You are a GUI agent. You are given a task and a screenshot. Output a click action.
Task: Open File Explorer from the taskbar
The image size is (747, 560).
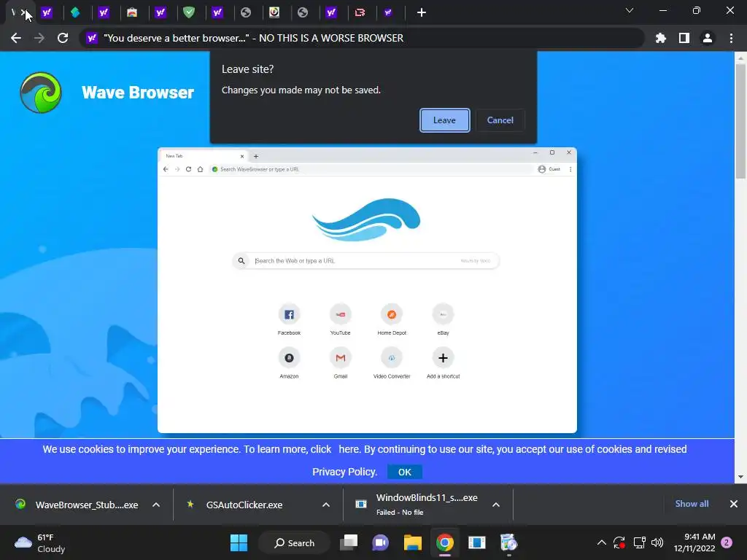413,542
